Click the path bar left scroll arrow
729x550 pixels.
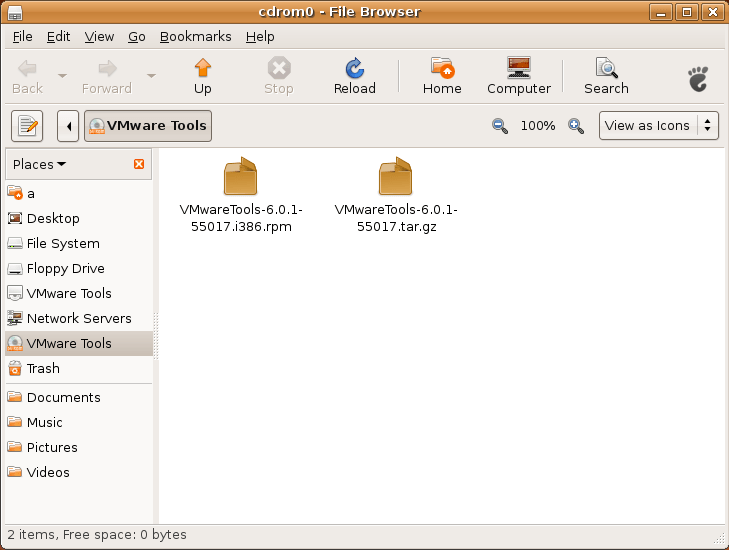click(68, 126)
